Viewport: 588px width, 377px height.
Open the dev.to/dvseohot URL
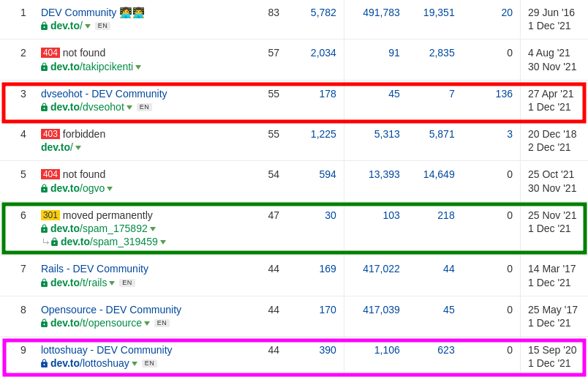[87, 107]
